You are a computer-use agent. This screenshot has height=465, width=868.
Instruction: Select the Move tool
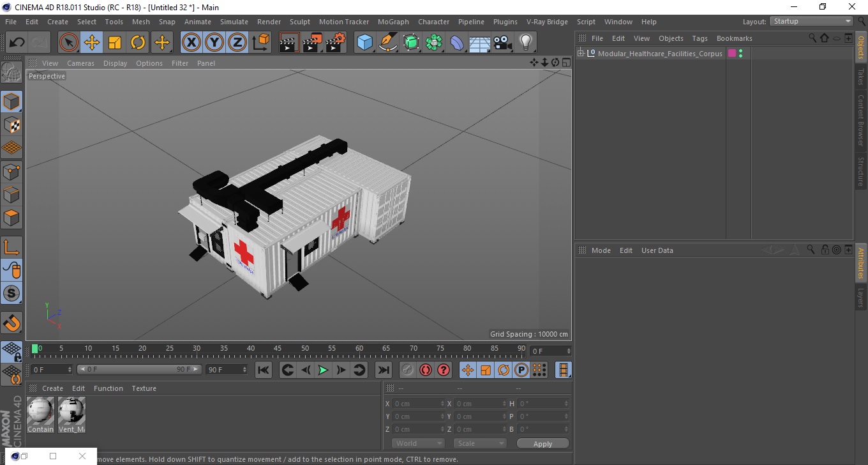pos(92,43)
